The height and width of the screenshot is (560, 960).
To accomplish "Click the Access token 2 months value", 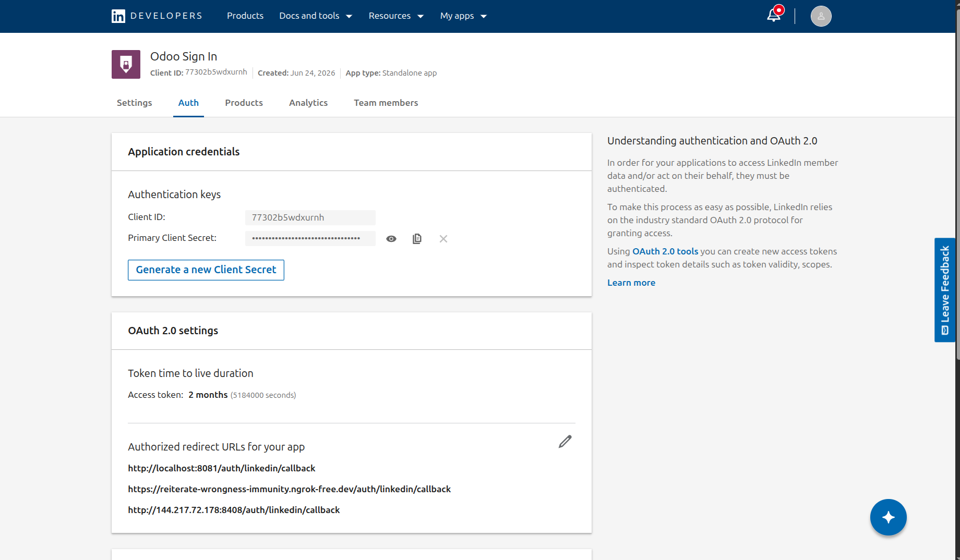I will (208, 395).
